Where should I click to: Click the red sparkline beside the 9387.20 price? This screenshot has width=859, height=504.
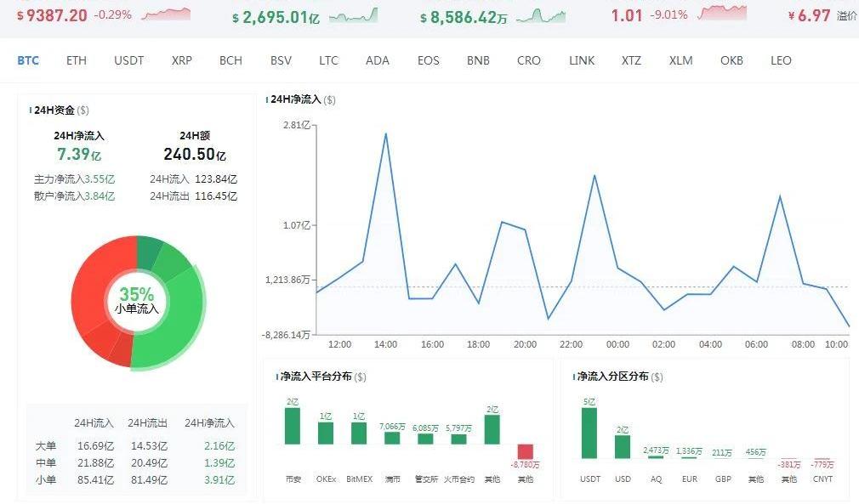point(166,14)
